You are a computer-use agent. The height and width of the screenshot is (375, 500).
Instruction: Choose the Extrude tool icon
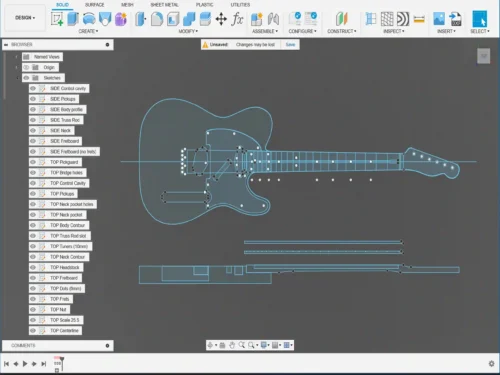(73, 19)
